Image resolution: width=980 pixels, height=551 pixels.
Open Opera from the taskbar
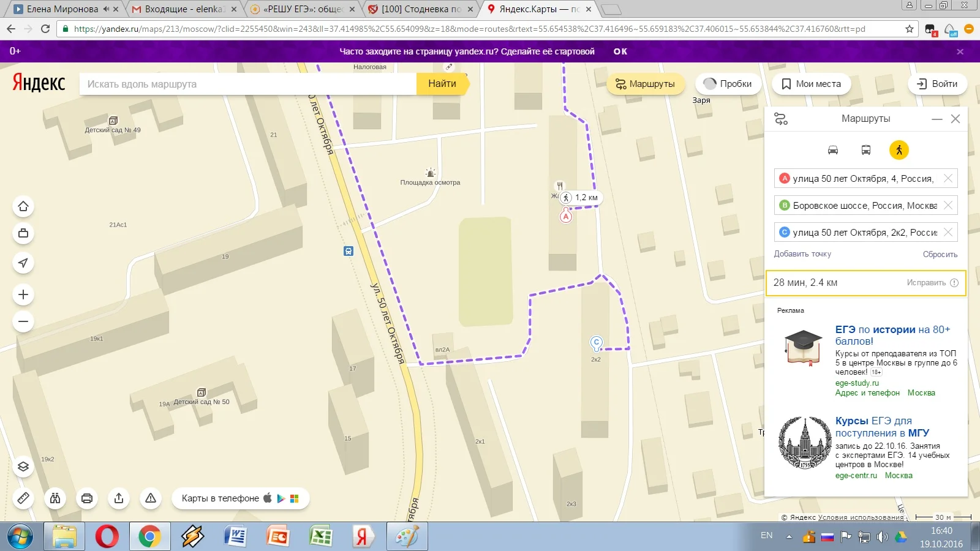[x=107, y=537]
